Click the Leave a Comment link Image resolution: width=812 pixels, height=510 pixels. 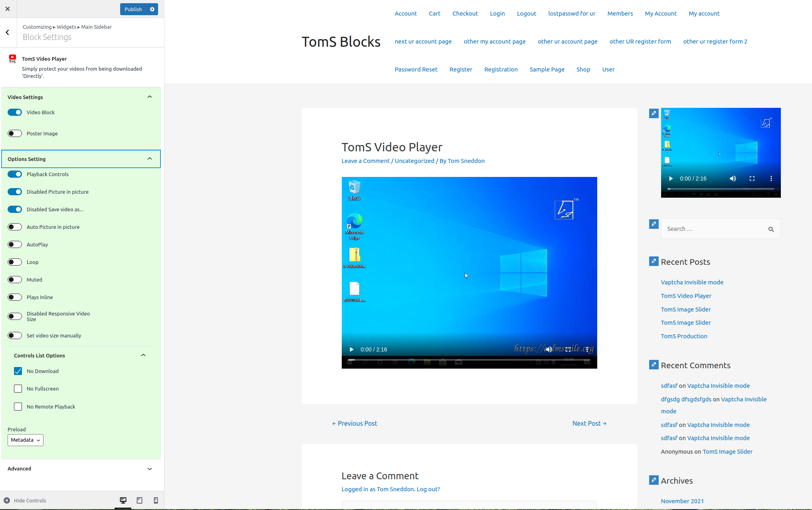[x=365, y=161]
